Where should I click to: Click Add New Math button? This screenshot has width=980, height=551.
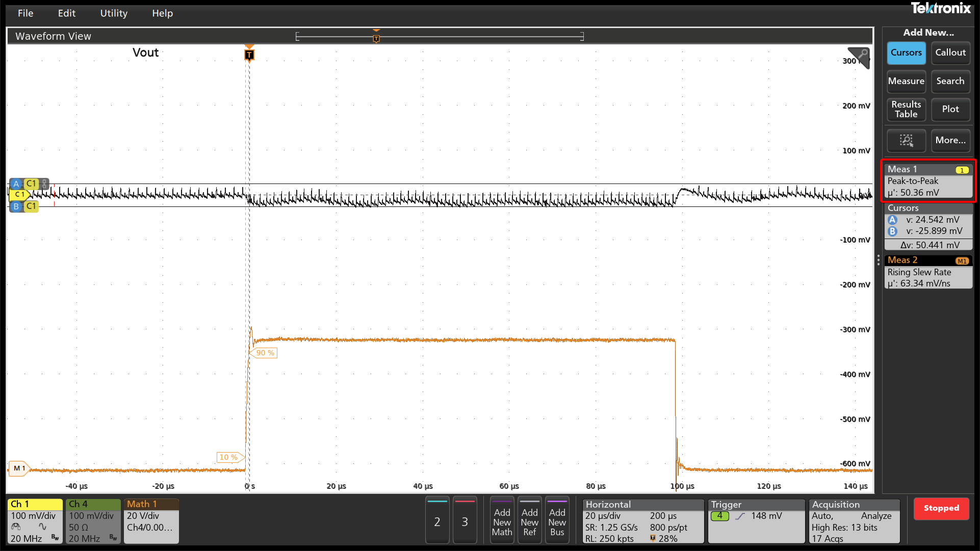pos(502,521)
